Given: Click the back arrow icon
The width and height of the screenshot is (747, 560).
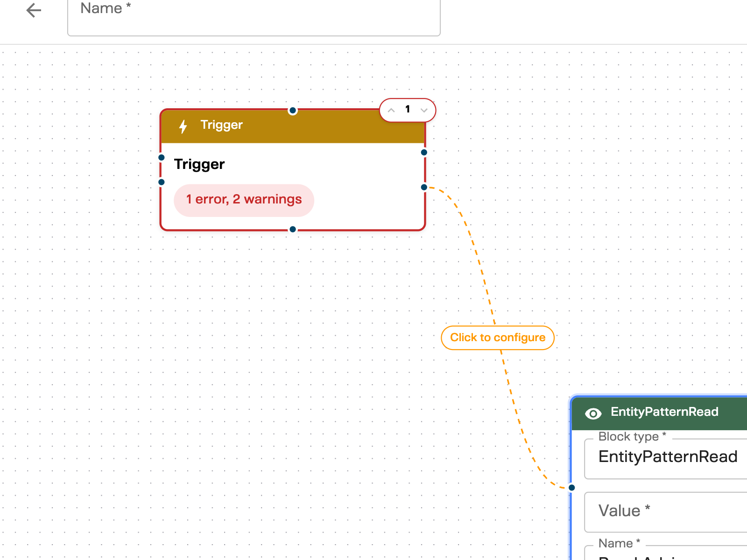Looking at the screenshot, I should click(x=34, y=10).
